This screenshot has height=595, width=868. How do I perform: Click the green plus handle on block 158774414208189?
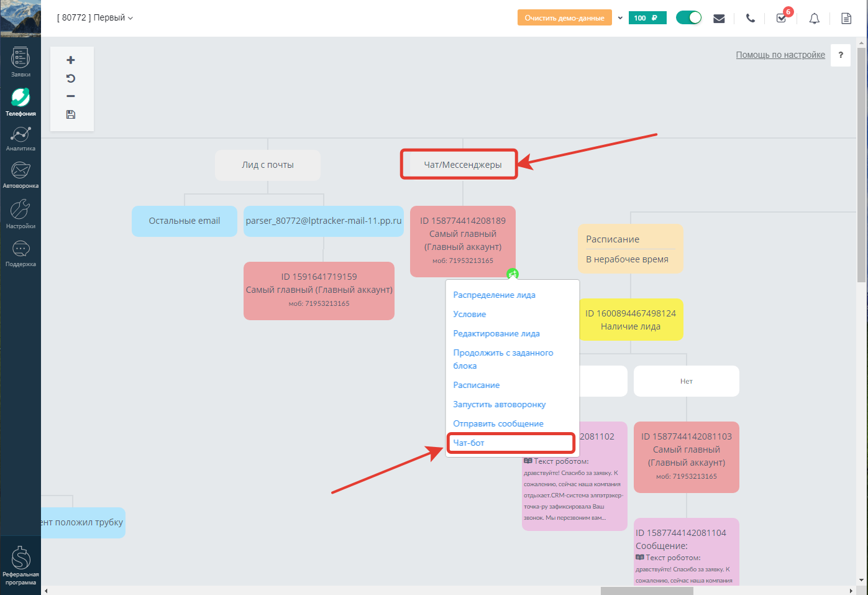coord(512,274)
